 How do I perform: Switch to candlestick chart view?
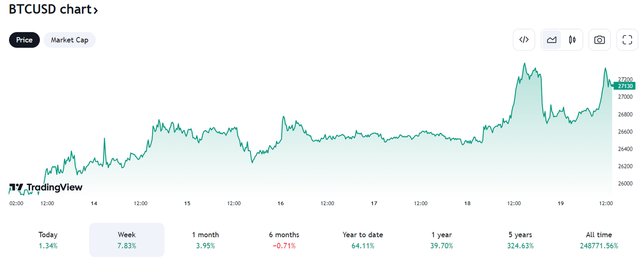(572, 40)
